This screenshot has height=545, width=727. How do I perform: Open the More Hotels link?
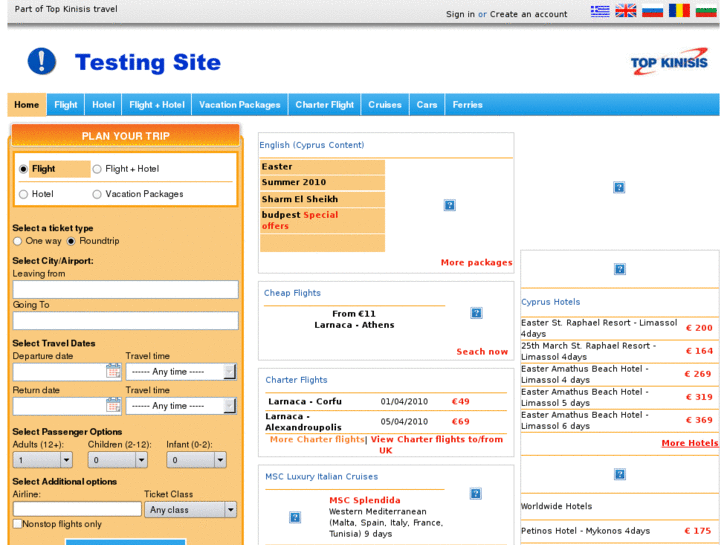click(x=689, y=443)
